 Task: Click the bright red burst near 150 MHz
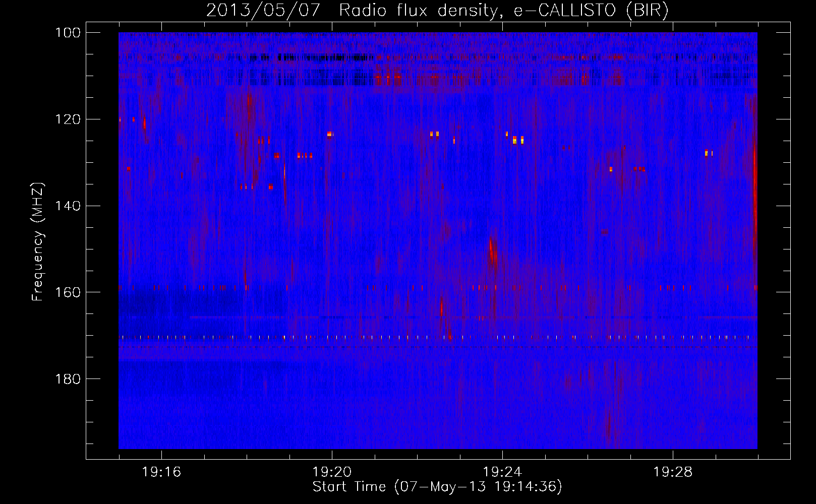pos(493,250)
